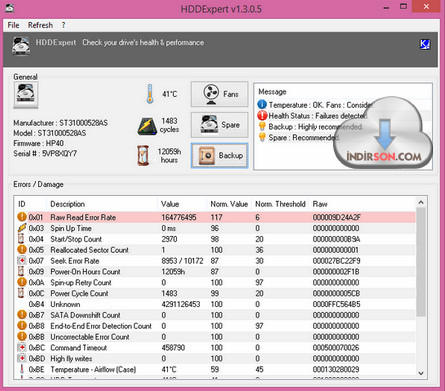Click the Value column header
Screen dimensions: 445x391
click(x=182, y=204)
